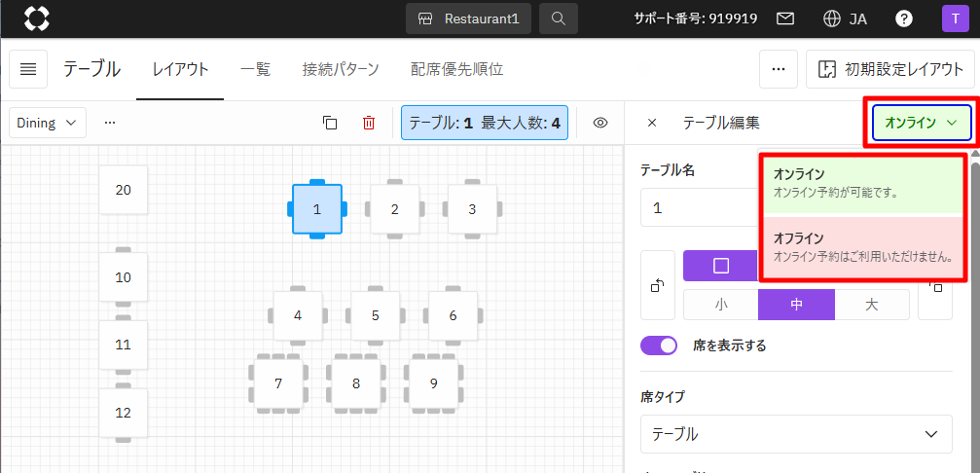
Task: Rotate table with the rotate icon
Action: 658,285
